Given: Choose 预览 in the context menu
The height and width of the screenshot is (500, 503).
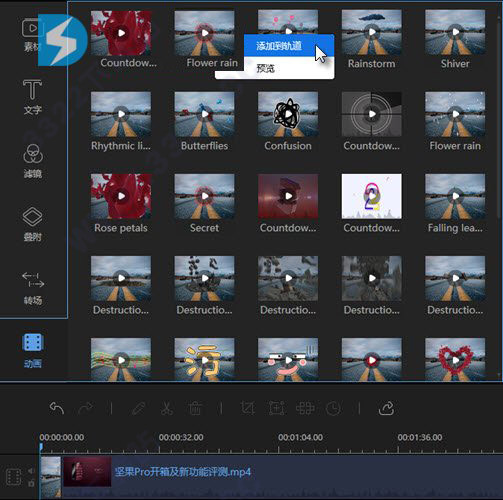Looking at the screenshot, I should point(289,68).
